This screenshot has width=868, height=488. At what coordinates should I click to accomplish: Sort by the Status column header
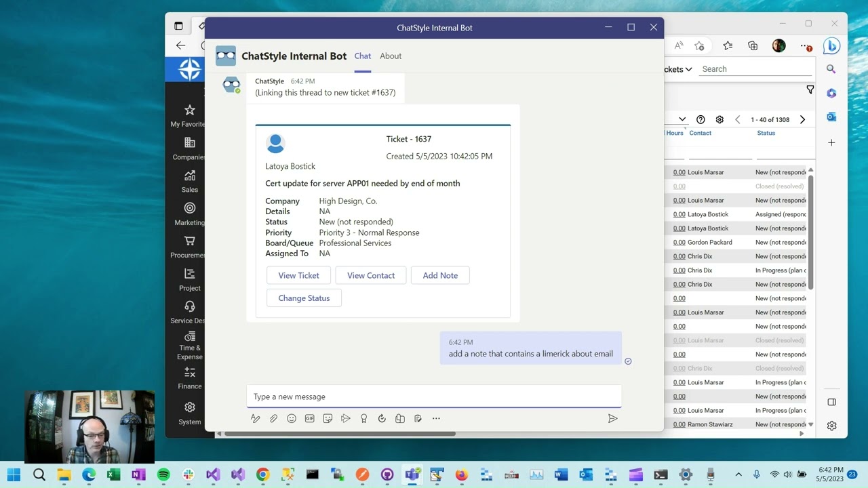point(766,133)
